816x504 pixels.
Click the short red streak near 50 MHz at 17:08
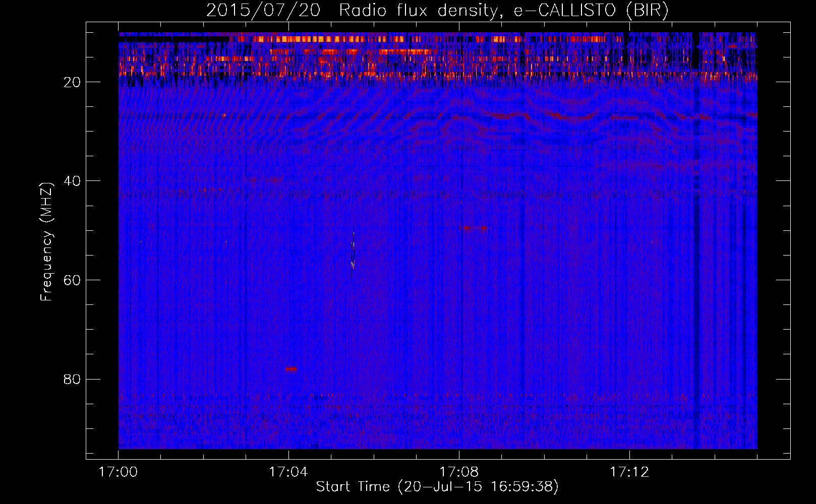473,228
